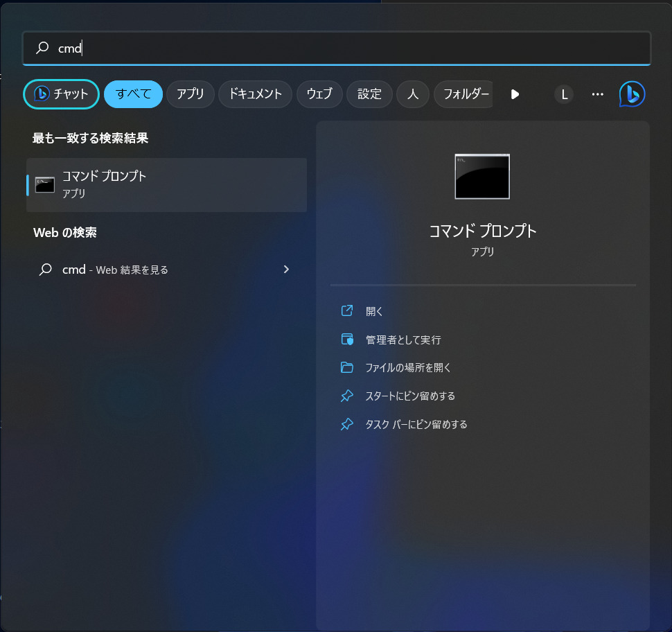Image resolution: width=672 pixels, height=632 pixels.
Task: Open Bing chat via the large Bing icon
Action: pyautogui.click(x=632, y=94)
